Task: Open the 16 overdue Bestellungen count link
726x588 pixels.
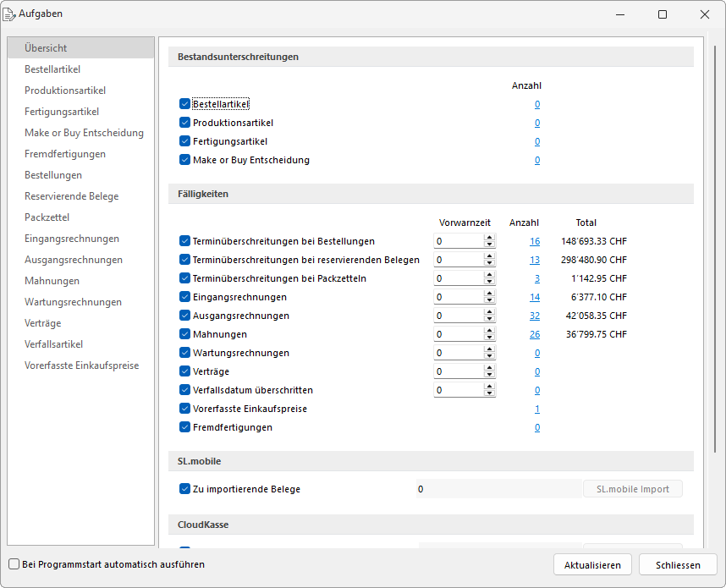Action: click(x=535, y=241)
